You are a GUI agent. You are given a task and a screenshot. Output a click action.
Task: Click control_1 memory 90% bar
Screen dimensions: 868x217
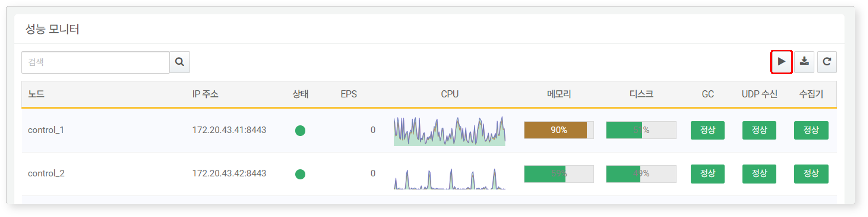click(x=559, y=130)
